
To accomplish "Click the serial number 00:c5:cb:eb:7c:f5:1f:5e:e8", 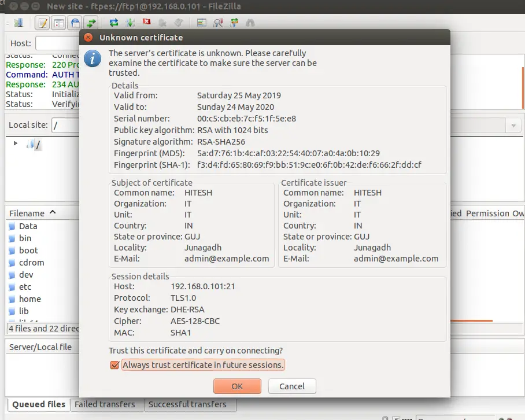I will 246,119.
